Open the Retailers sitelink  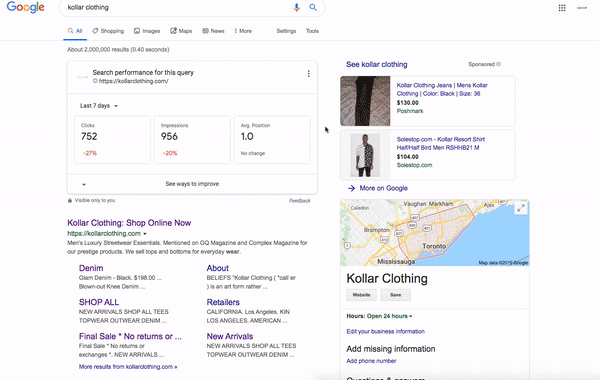[x=223, y=302]
